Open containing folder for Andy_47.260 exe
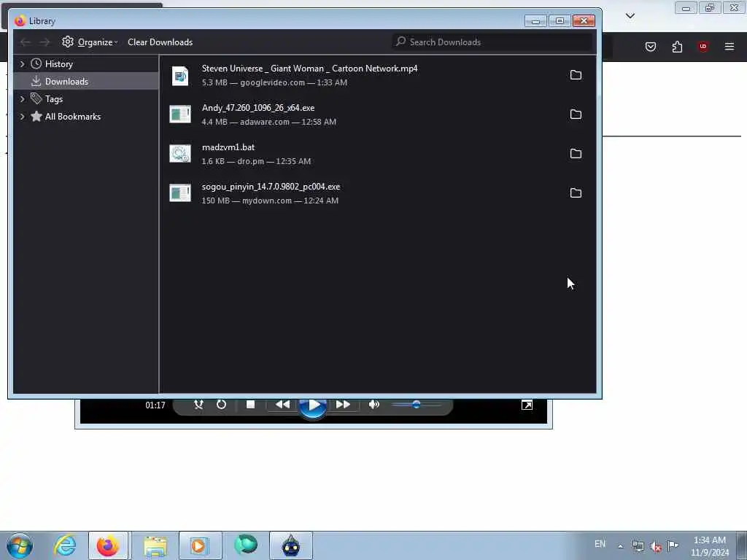The height and width of the screenshot is (560, 747). [576, 114]
